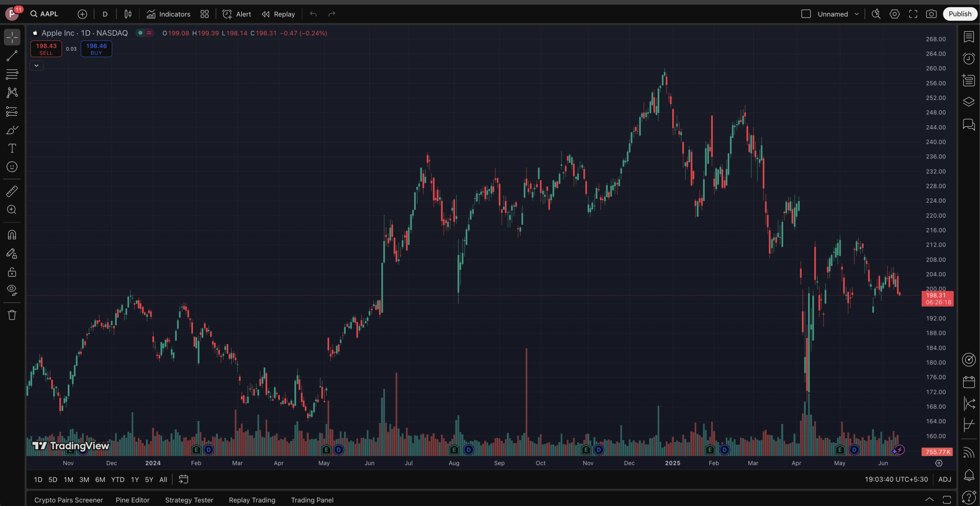The height and width of the screenshot is (506, 980).
Task: Open the emoji and icons tool
Action: (x=12, y=167)
